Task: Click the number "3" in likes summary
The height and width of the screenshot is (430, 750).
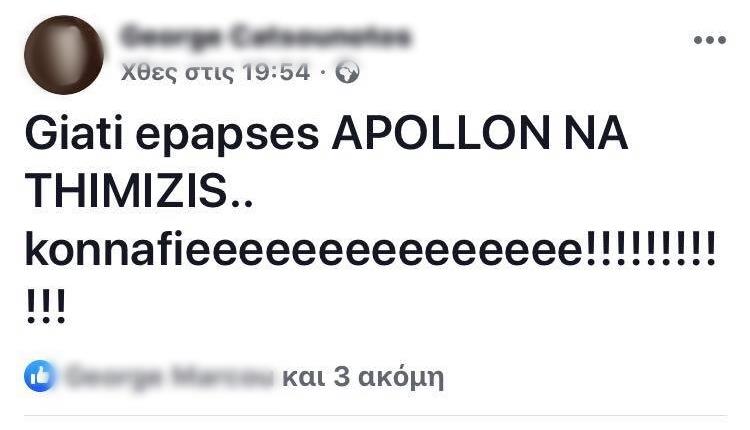Action: coord(341,377)
